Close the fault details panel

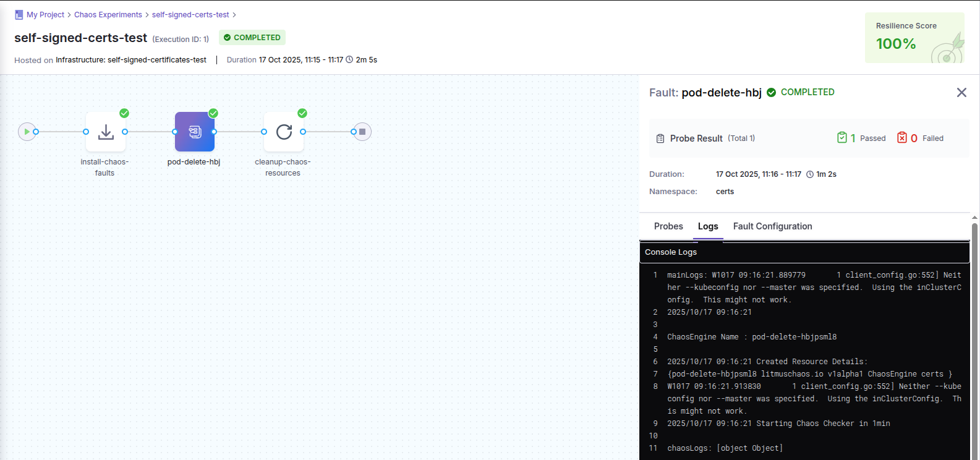click(x=961, y=93)
